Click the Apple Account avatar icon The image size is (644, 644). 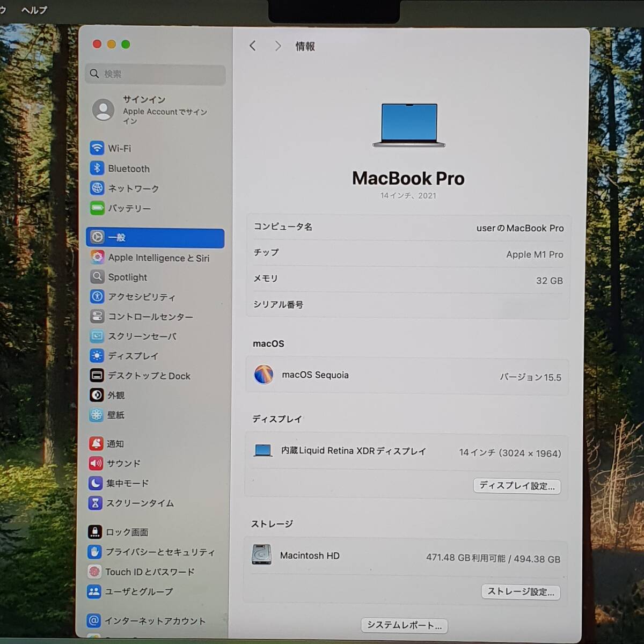[103, 109]
